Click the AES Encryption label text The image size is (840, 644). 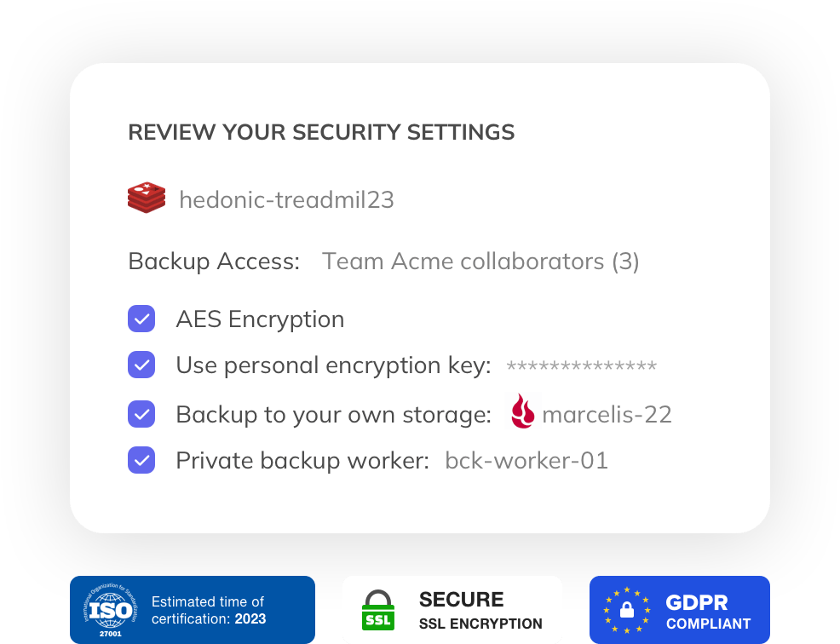pos(260,319)
